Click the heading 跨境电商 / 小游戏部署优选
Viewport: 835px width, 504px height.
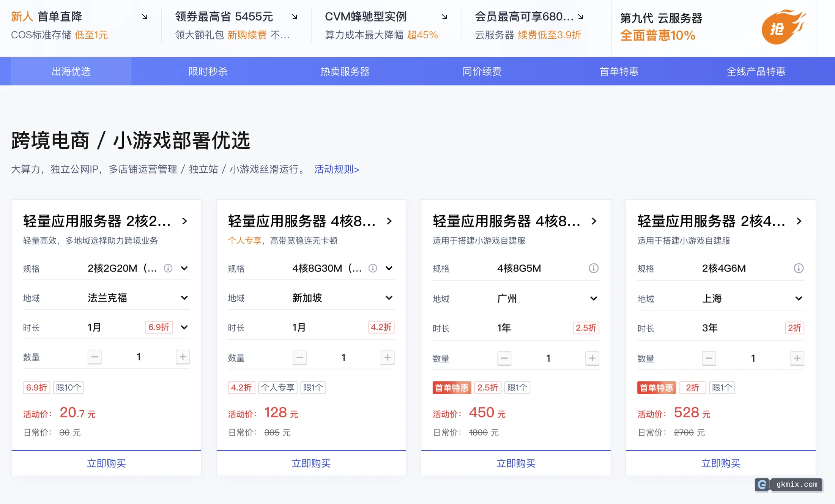tap(131, 140)
